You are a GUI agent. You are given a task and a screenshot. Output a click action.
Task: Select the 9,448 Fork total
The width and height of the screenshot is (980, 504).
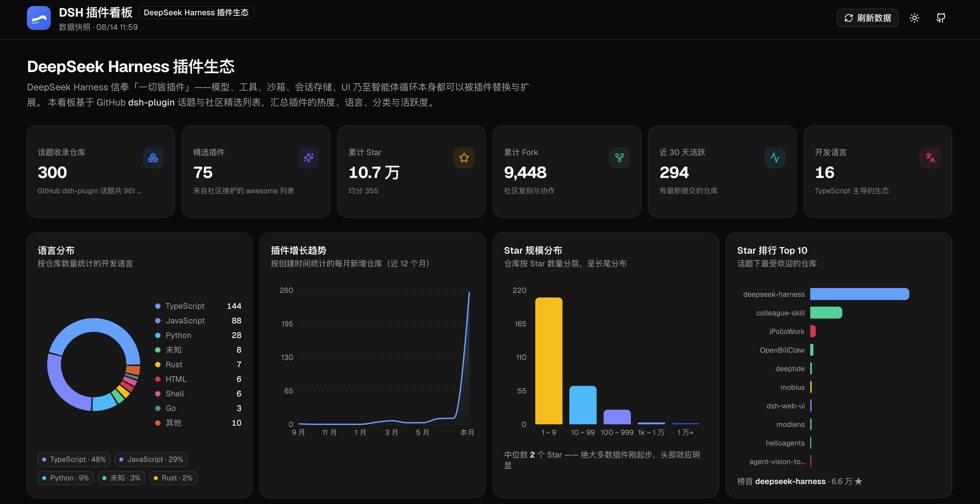tap(525, 173)
